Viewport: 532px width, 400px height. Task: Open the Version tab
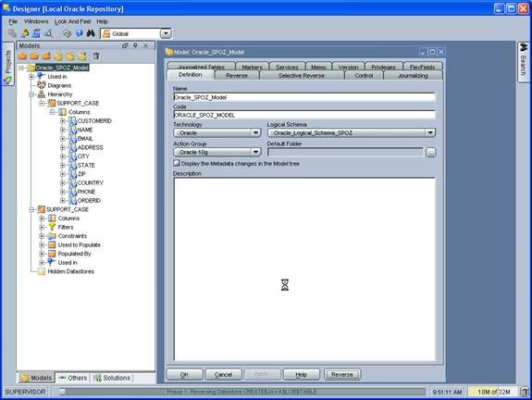pos(348,67)
